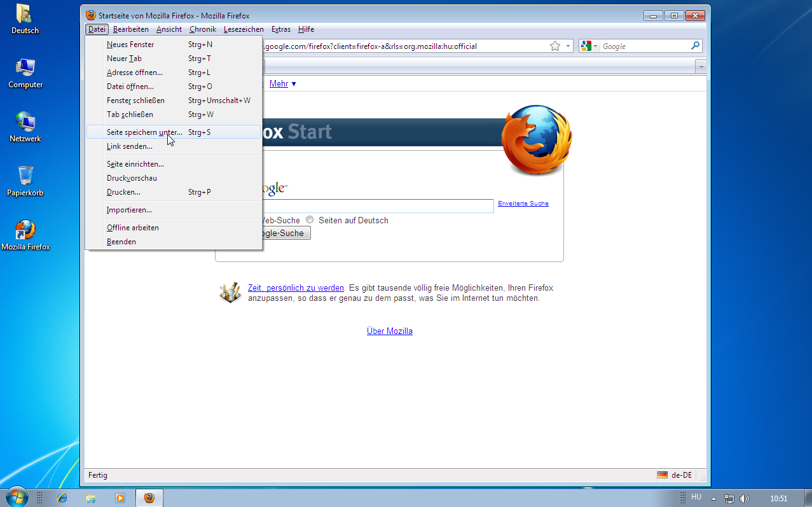This screenshot has height=507, width=812.
Task: Select the Computer desktop icon
Action: click(25, 73)
